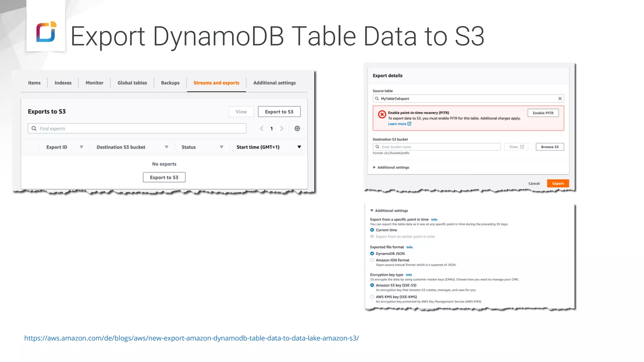The width and height of the screenshot is (644, 362).
Task: Click the red PITR error icon
Action: (x=382, y=114)
